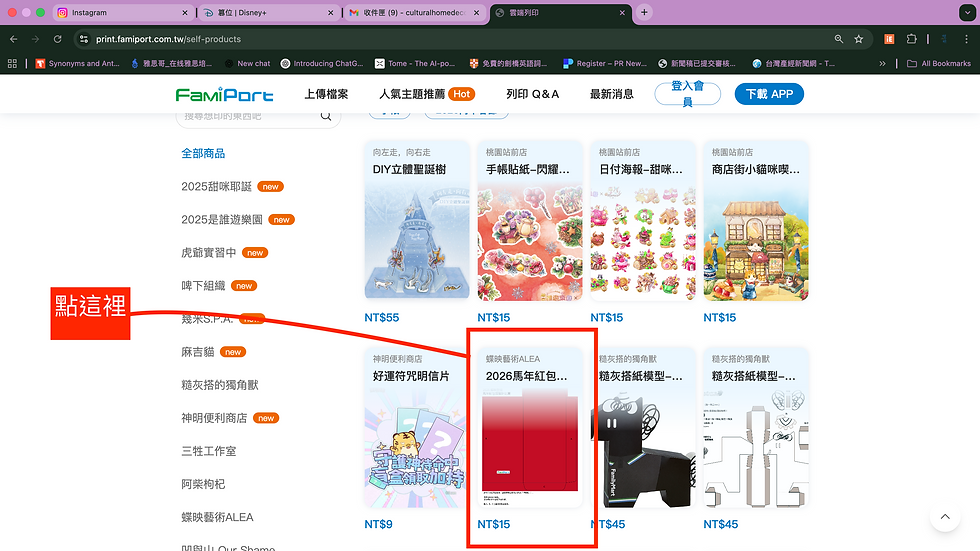Viewport: 980px width, 551px height.
Task: Click the NT$9 price text
Action: click(x=379, y=524)
